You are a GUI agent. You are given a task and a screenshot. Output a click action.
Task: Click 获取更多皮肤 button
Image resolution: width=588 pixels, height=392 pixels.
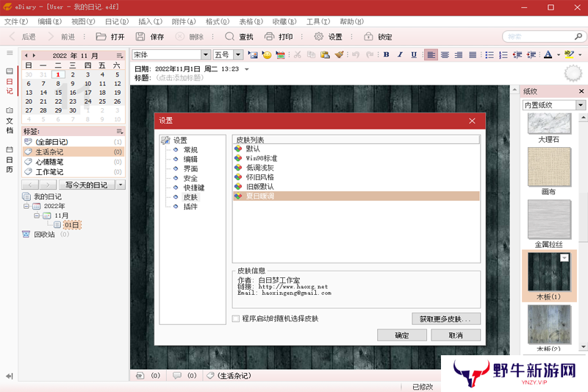coord(446,319)
